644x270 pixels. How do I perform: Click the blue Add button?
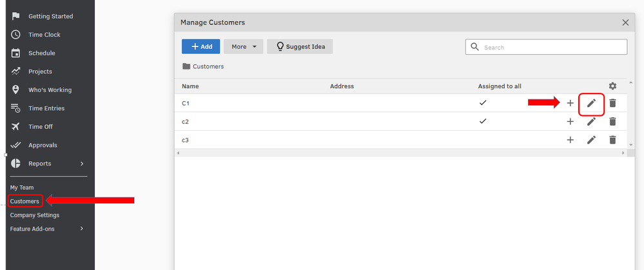click(200, 46)
